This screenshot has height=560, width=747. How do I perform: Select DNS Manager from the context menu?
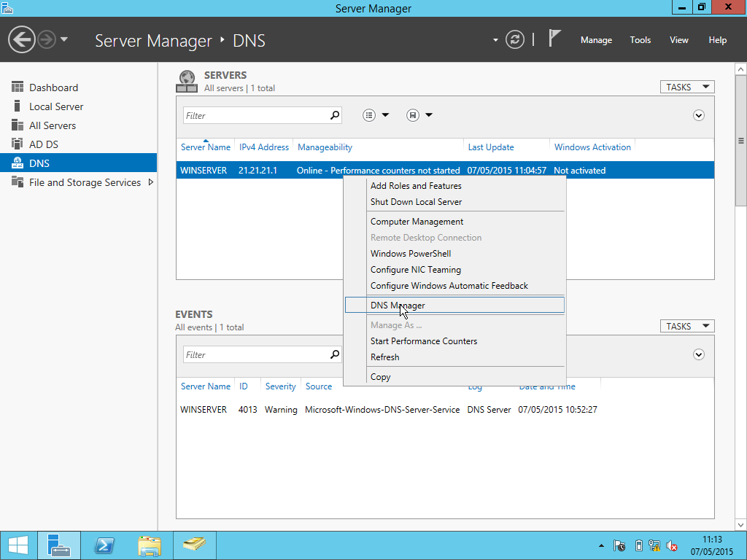[x=397, y=305]
